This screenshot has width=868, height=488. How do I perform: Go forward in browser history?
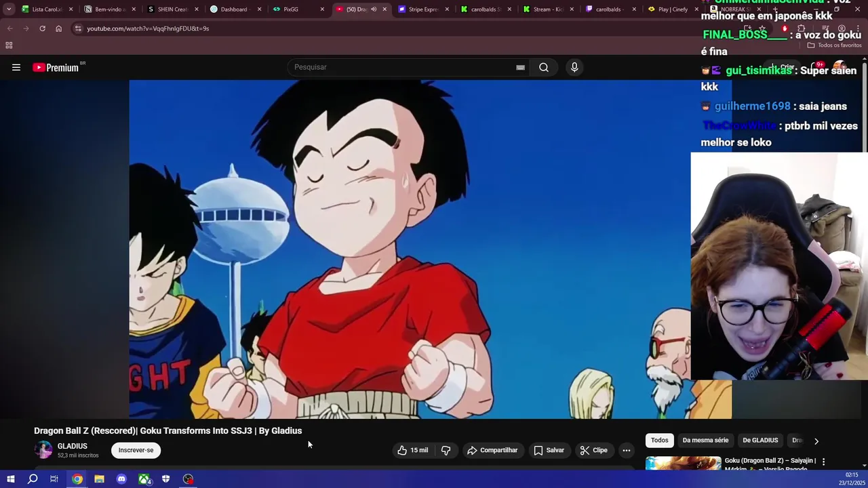[x=26, y=28]
